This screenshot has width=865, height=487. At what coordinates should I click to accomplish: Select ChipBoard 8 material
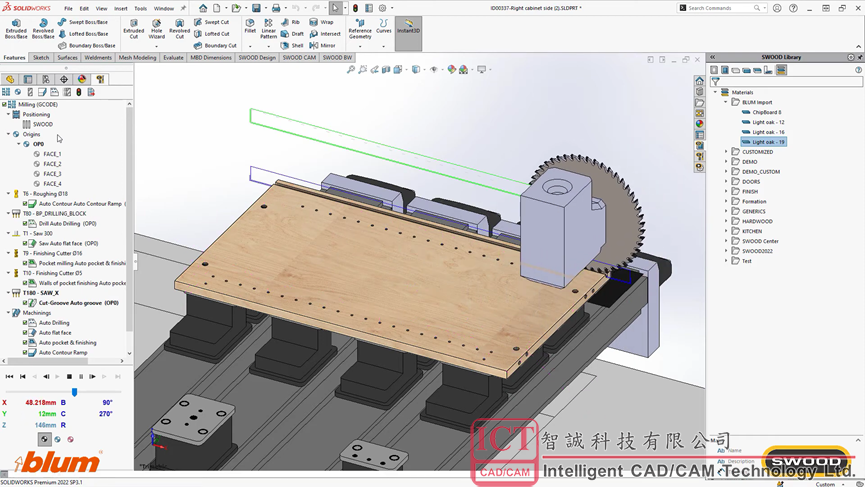761,112
